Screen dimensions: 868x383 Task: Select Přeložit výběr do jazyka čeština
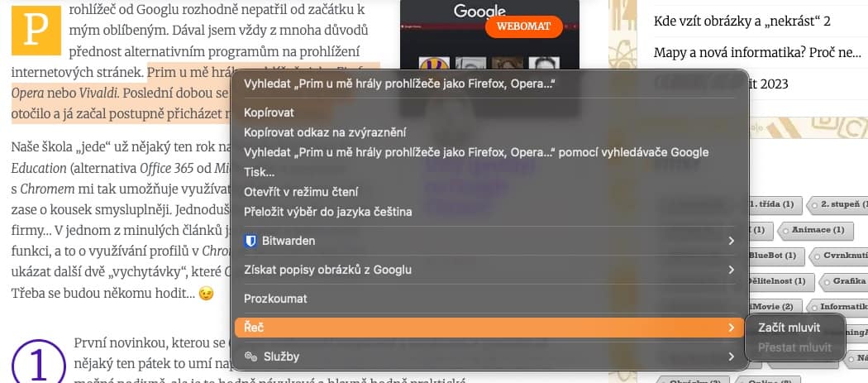tap(327, 213)
